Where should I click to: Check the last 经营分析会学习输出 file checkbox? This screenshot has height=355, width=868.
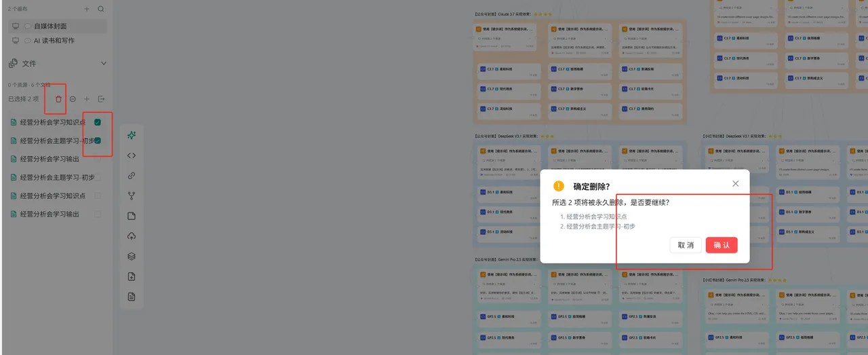[98, 214]
